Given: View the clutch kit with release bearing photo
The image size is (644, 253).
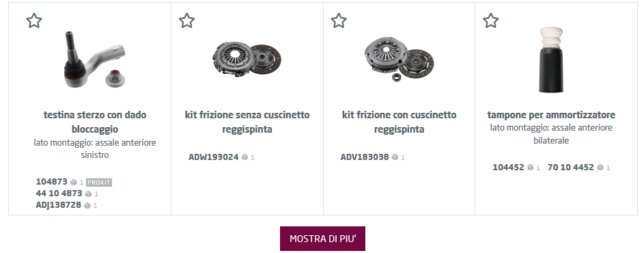Looking at the screenshot, I should pyautogui.click(x=399, y=59).
